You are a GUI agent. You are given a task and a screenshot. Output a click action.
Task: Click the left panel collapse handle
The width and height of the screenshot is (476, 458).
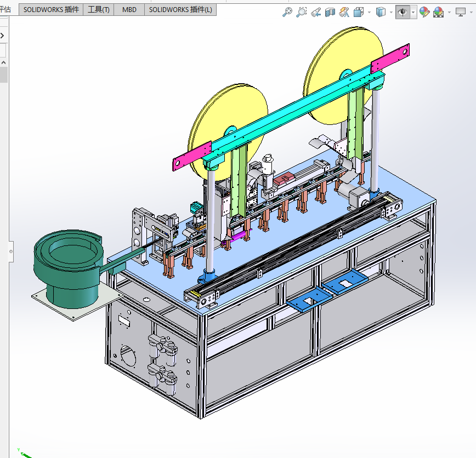point(10,251)
